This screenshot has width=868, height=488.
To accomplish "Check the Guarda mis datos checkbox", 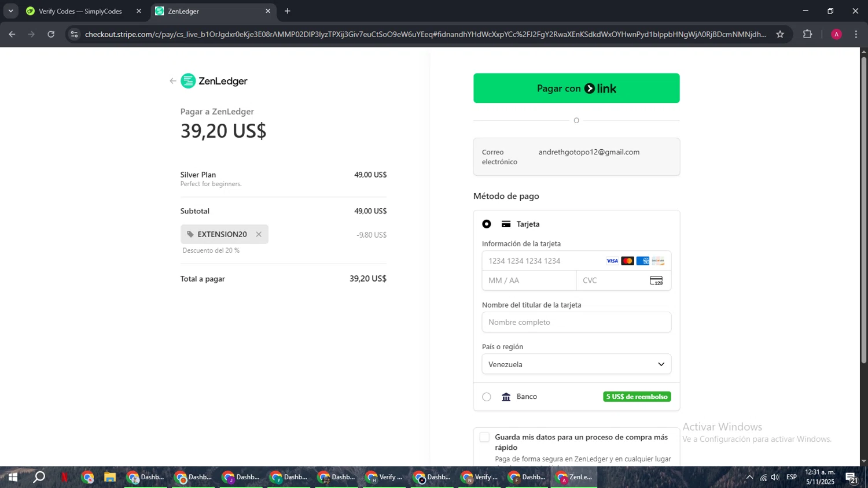I will (x=485, y=437).
